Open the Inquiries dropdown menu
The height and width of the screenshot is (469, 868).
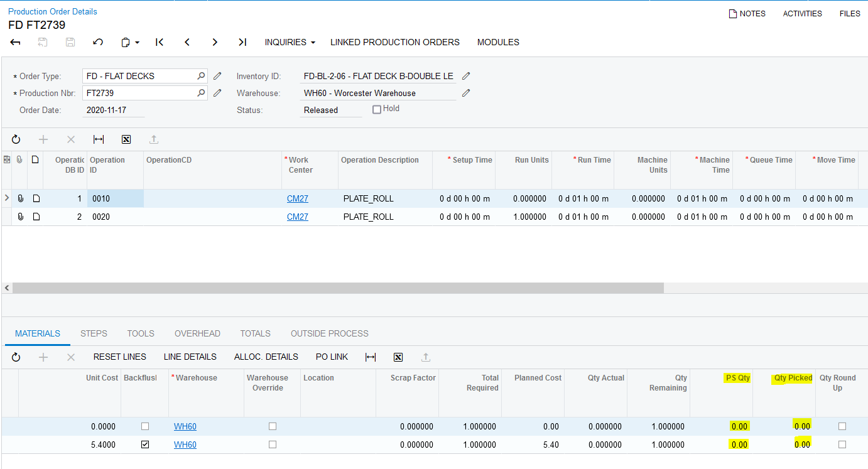coord(290,42)
